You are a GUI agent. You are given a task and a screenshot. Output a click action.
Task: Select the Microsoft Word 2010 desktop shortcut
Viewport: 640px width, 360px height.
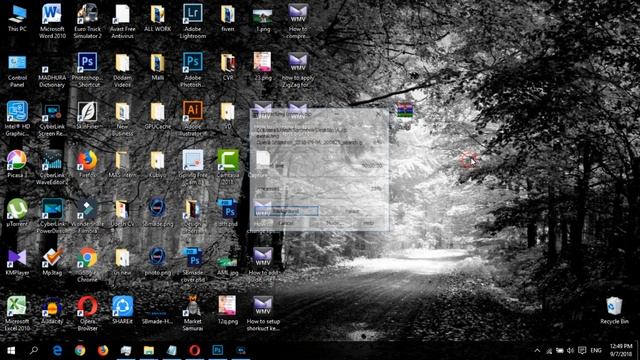click(52, 21)
